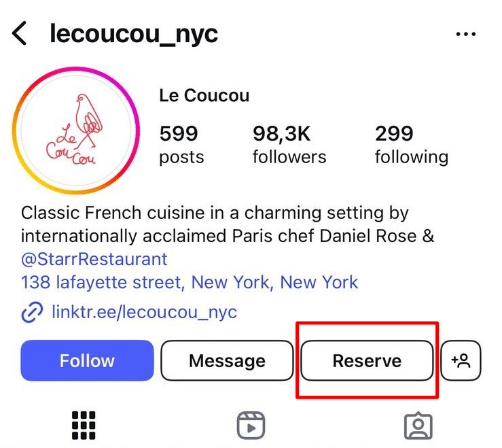Select the lecoucou_nyc username title
502x448 pixels.
tap(134, 34)
